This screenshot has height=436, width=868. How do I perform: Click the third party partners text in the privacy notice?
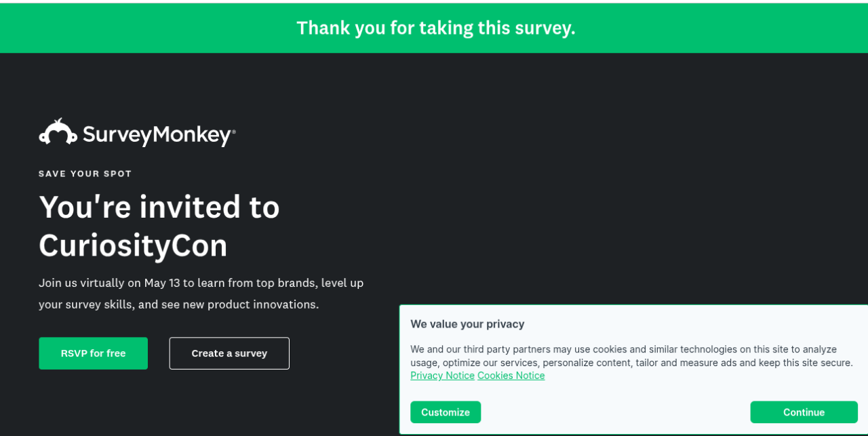coord(507,349)
